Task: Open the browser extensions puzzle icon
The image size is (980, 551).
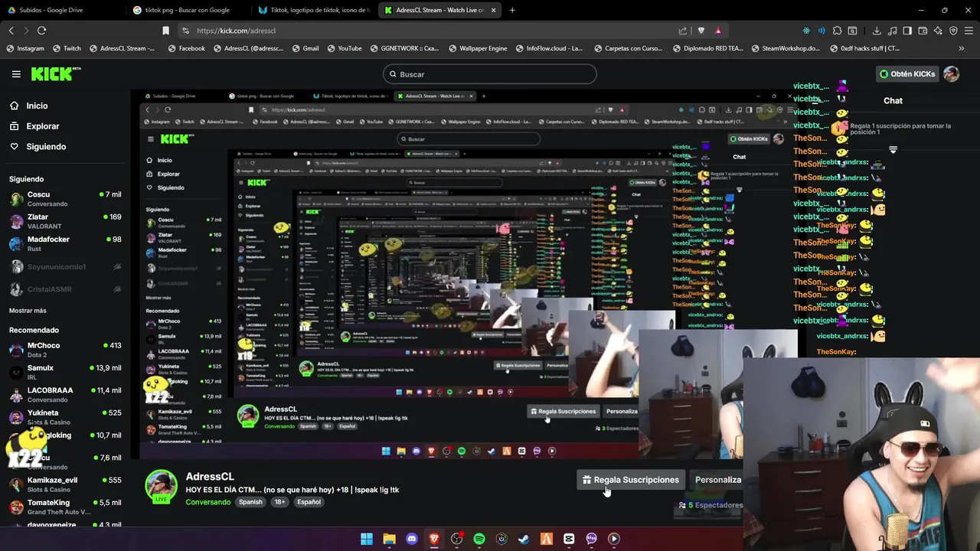Action: tap(837, 31)
